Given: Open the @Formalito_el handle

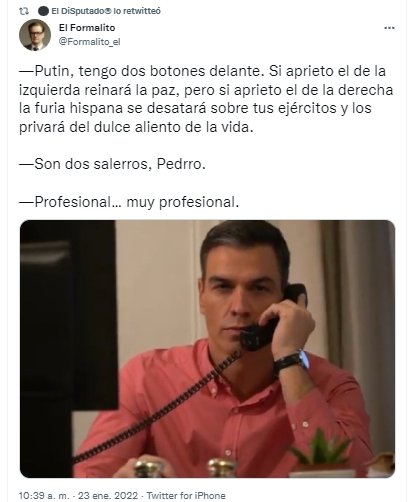Looking at the screenshot, I should [x=89, y=42].
